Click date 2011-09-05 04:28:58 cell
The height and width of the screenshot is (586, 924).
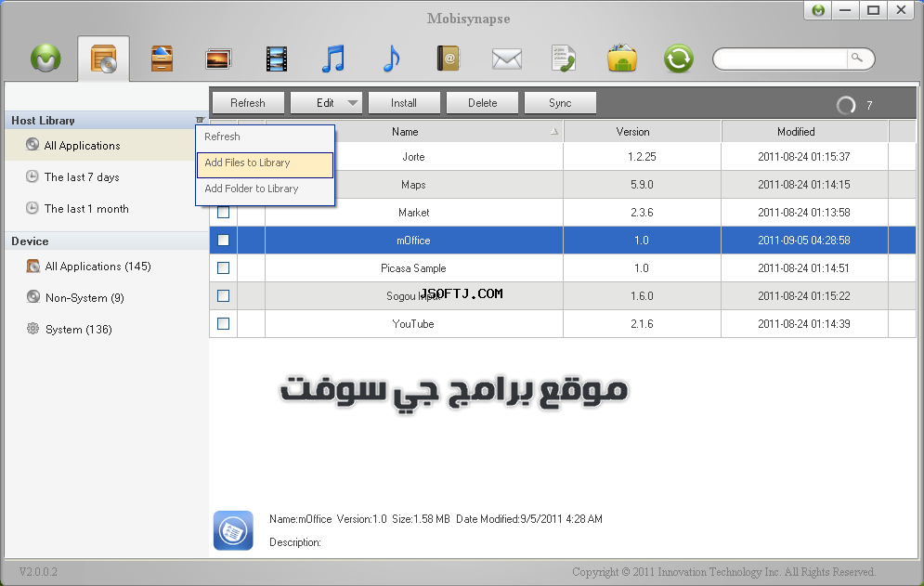[804, 241]
